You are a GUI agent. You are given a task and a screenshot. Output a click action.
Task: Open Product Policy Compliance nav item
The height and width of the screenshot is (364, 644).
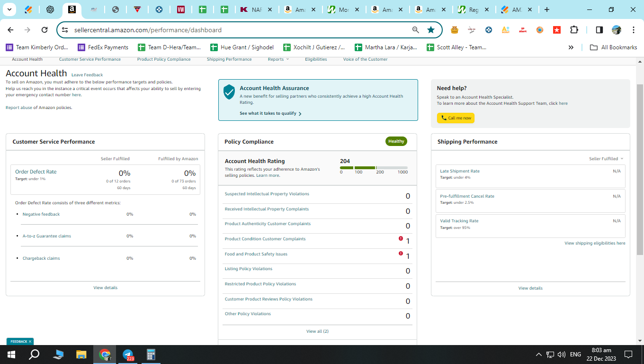click(164, 59)
